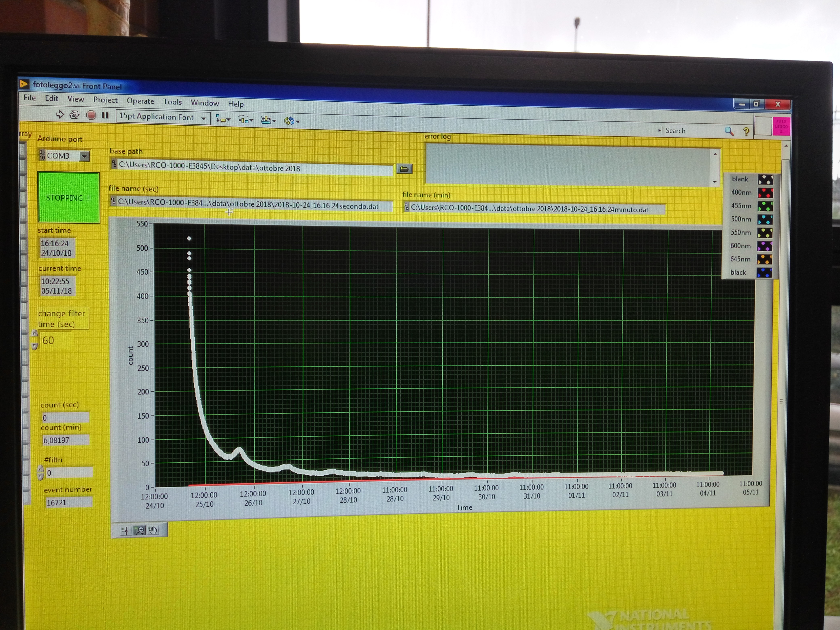Open the Reorder tool
840x630 pixels.
pos(291,121)
